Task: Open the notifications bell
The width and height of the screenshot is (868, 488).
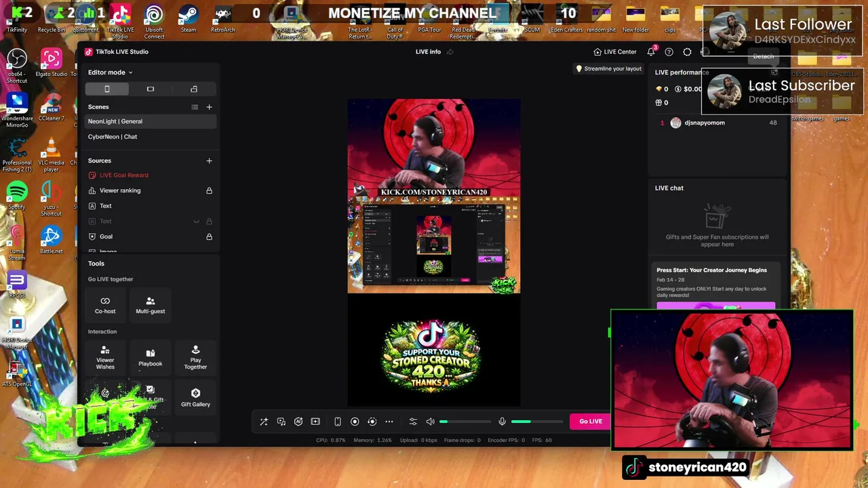Action: click(651, 52)
